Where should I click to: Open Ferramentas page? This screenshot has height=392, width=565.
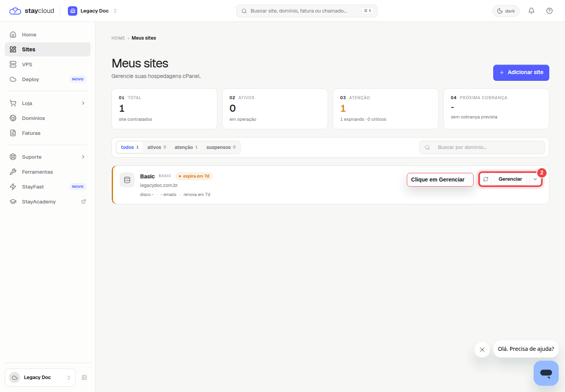click(47, 172)
